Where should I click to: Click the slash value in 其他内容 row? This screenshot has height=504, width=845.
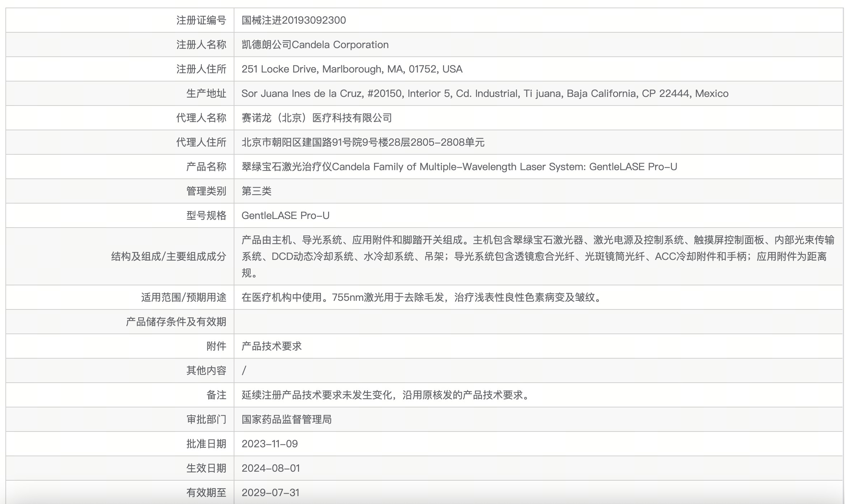(x=244, y=370)
